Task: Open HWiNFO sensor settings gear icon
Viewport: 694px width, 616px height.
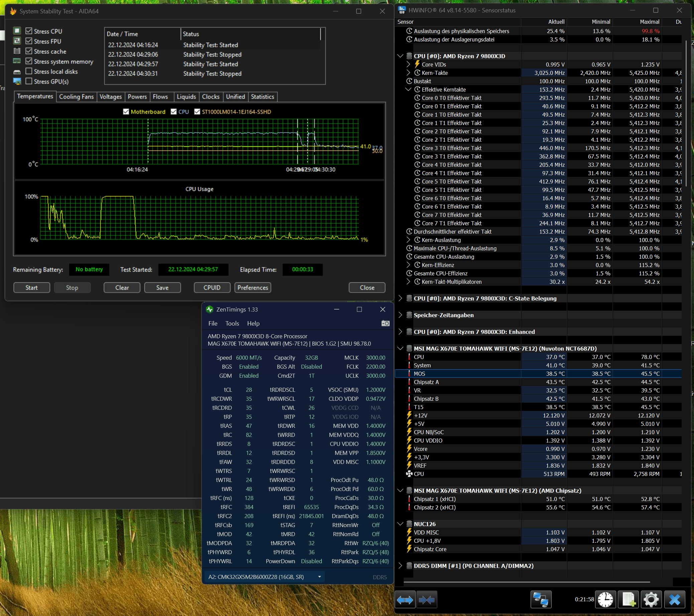Action: (x=651, y=600)
